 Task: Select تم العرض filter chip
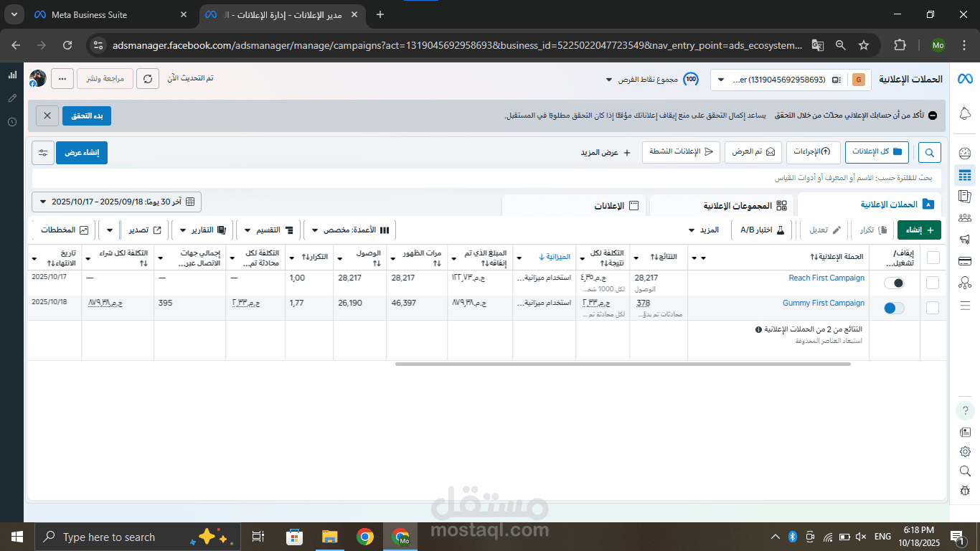tap(753, 152)
